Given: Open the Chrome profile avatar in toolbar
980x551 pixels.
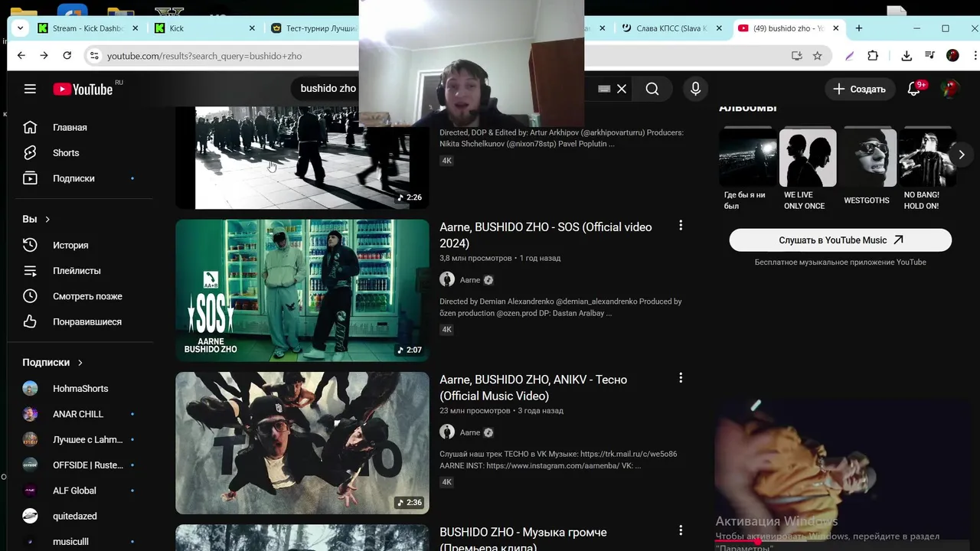Looking at the screenshot, I should point(952,56).
